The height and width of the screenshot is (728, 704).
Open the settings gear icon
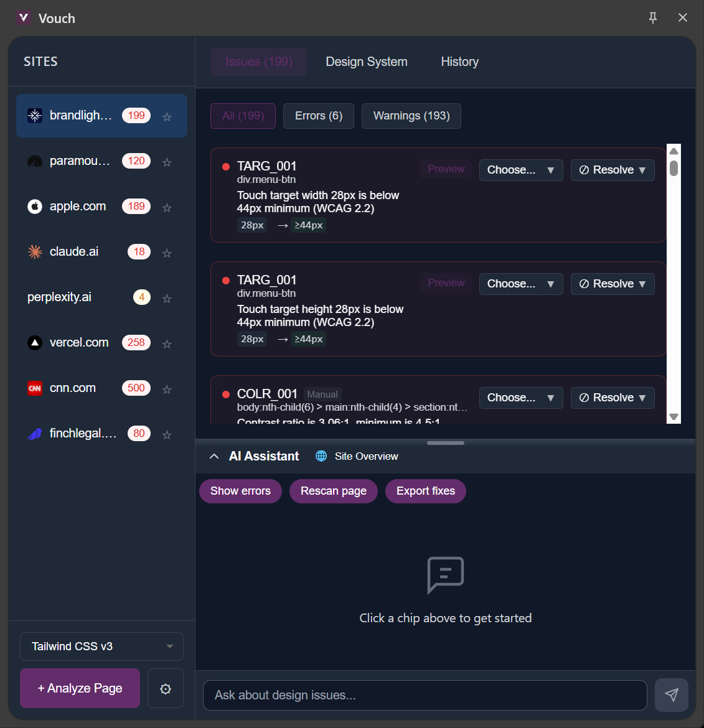[165, 688]
